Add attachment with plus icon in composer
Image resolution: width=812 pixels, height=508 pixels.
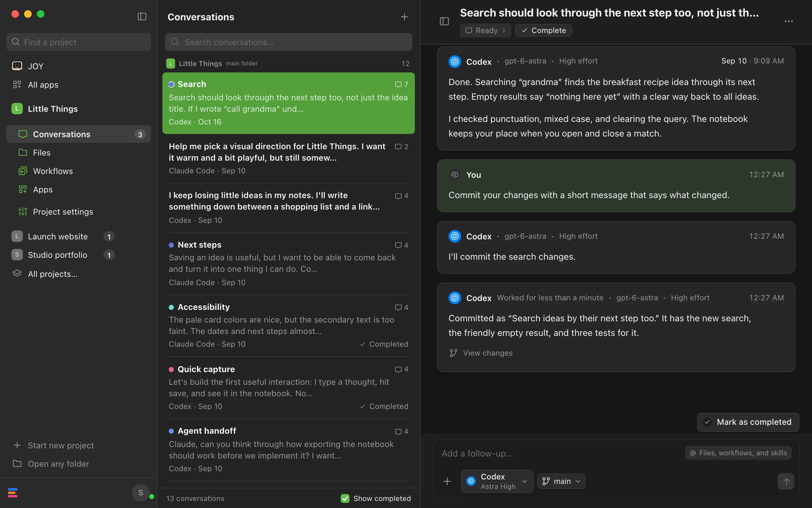coord(447,481)
